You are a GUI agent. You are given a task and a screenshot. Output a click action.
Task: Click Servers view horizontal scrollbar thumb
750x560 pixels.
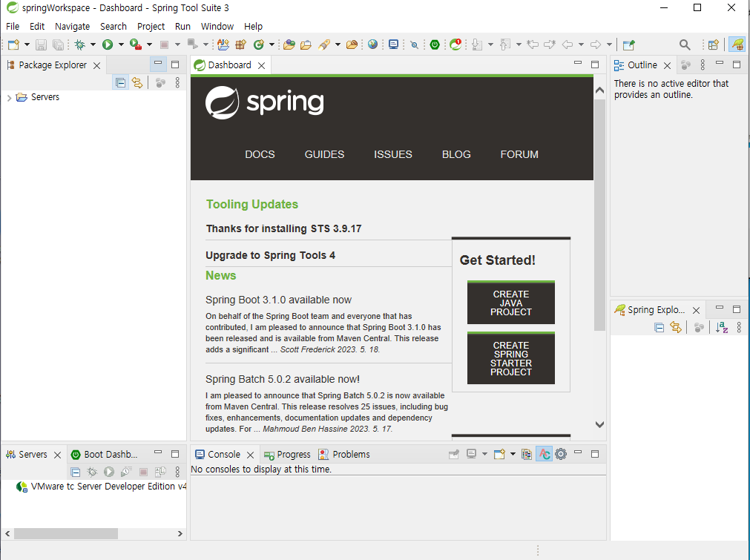tap(66, 534)
